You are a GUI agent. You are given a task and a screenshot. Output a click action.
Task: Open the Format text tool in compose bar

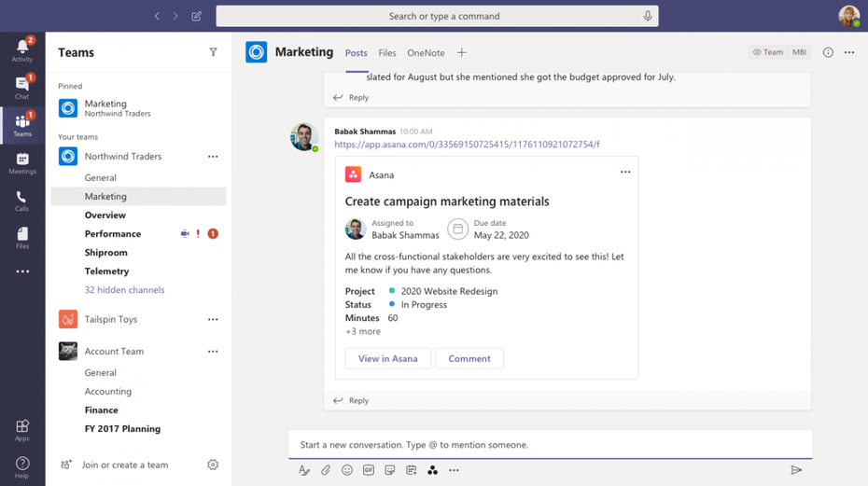[304, 470]
